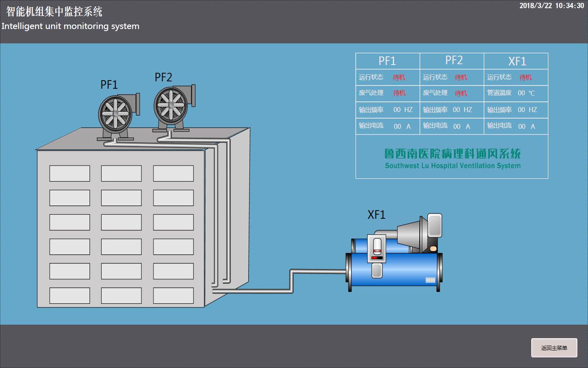Click the PF2 exhaust fan icon
The width and height of the screenshot is (588, 368).
coord(171,105)
